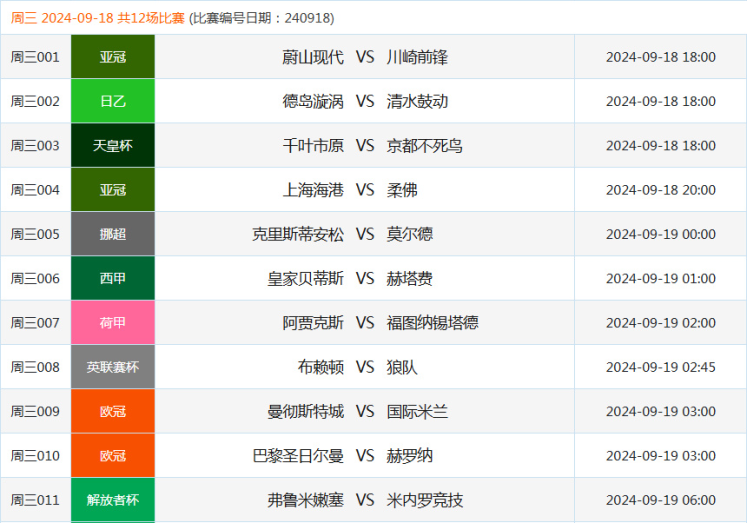Select match number 周三001
Image resolution: width=747 pixels, height=523 pixels.
[35, 57]
